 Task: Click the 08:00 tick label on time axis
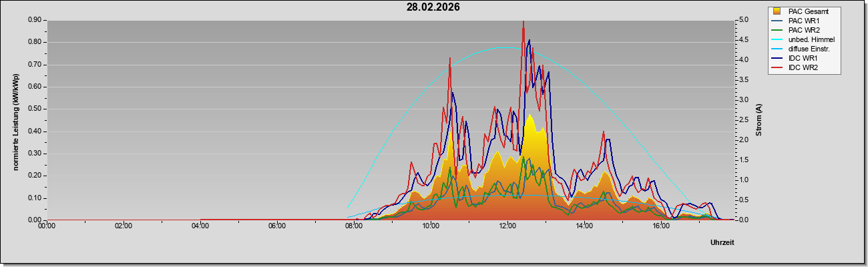(x=353, y=226)
